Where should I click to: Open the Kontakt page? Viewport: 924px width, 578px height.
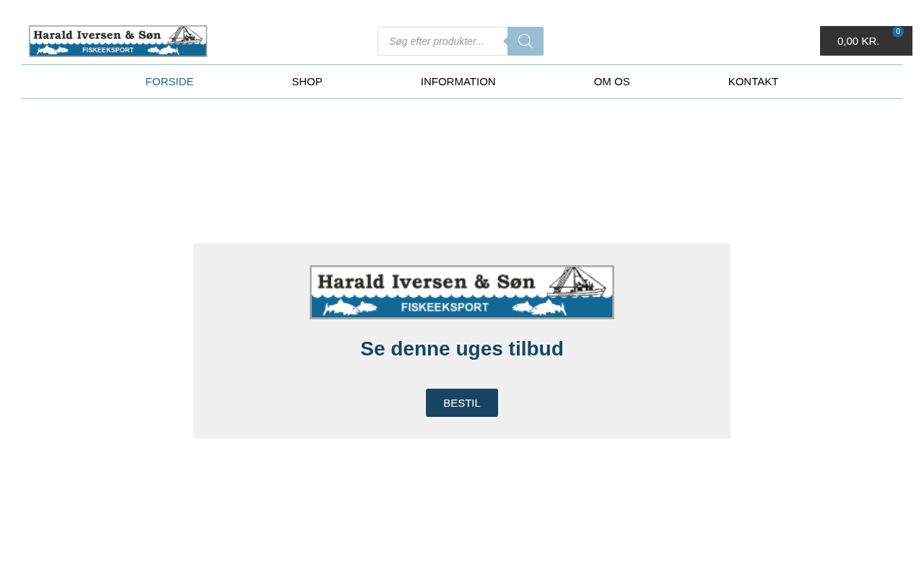[x=753, y=82]
